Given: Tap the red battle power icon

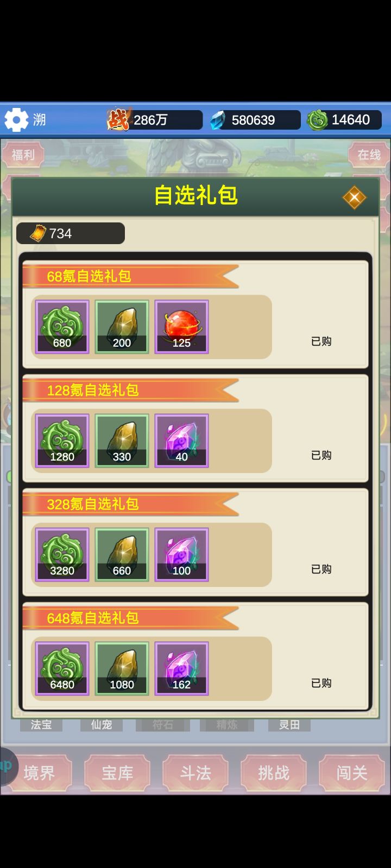Looking at the screenshot, I should click(118, 119).
